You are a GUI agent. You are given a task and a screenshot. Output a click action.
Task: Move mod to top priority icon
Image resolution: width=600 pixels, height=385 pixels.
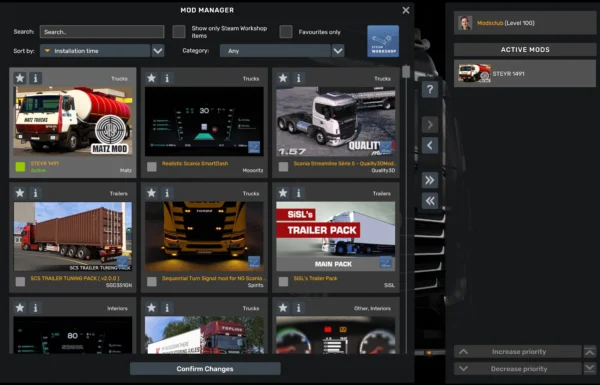click(x=590, y=351)
